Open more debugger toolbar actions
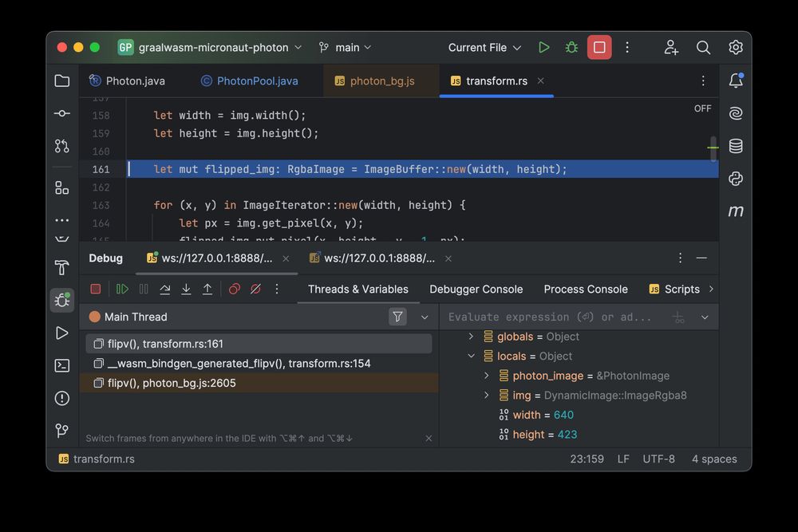 277,289
